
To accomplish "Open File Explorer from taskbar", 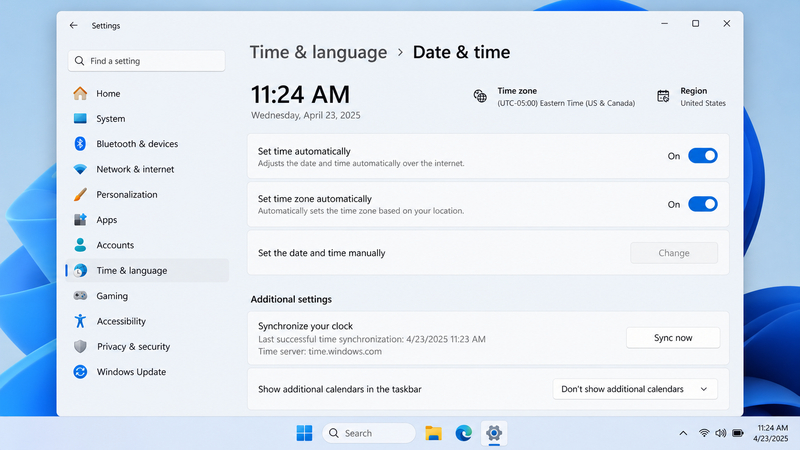I will pos(433,433).
